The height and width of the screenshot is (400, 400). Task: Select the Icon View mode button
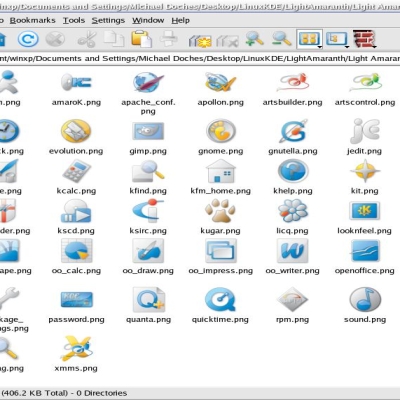click(x=309, y=39)
